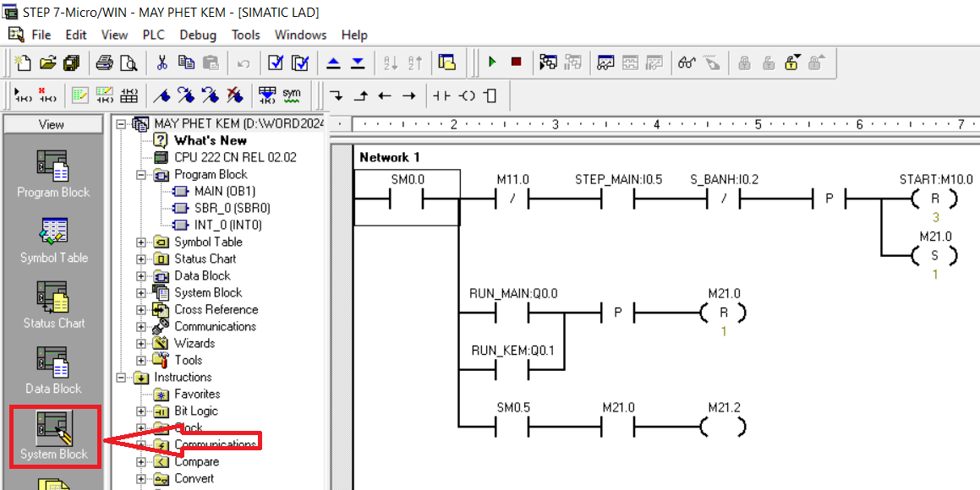
Task: Click the sym undefined symbols table icon
Action: 292,95
